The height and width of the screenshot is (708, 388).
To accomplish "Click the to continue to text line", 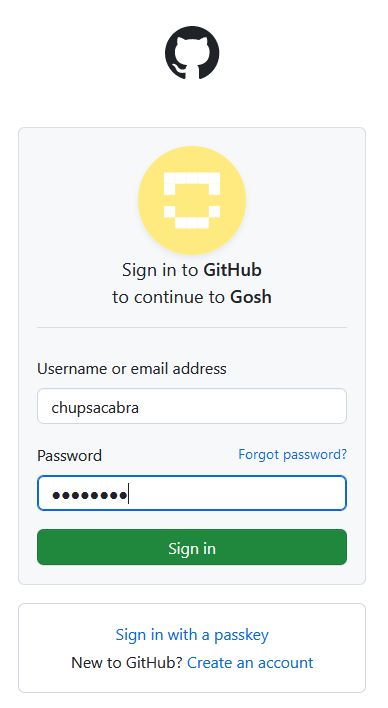I will tap(168, 297).
